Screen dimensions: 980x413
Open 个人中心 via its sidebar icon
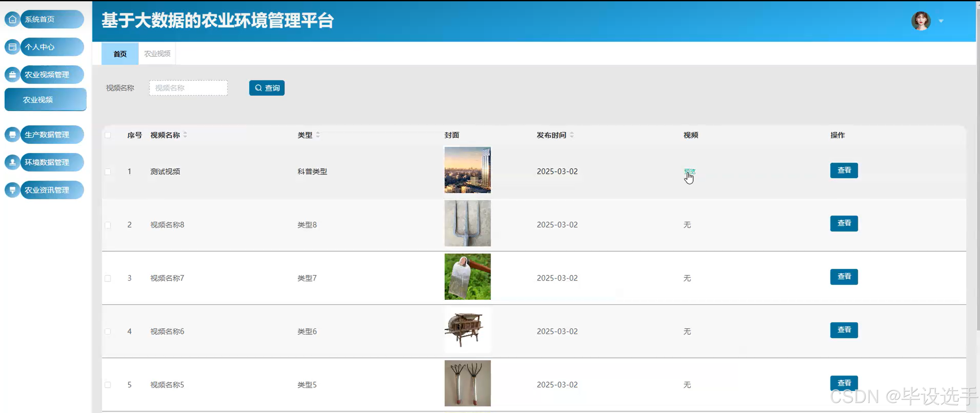click(x=12, y=47)
